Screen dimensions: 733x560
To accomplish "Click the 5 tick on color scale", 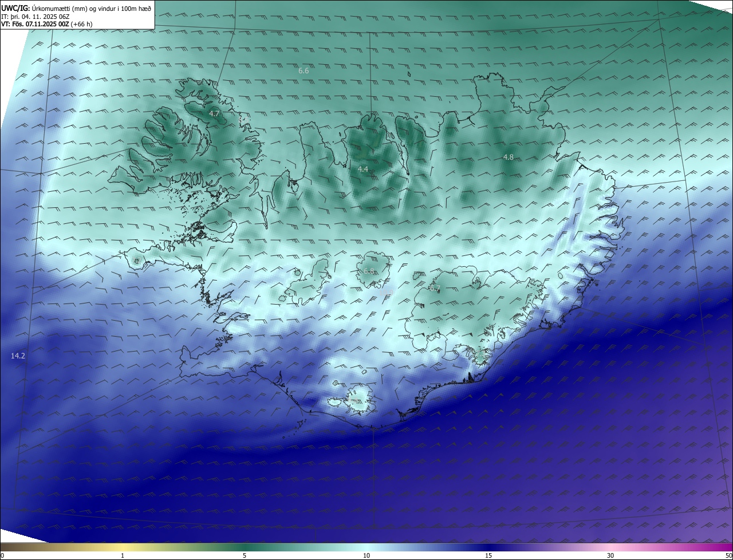I will pyautogui.click(x=245, y=555).
